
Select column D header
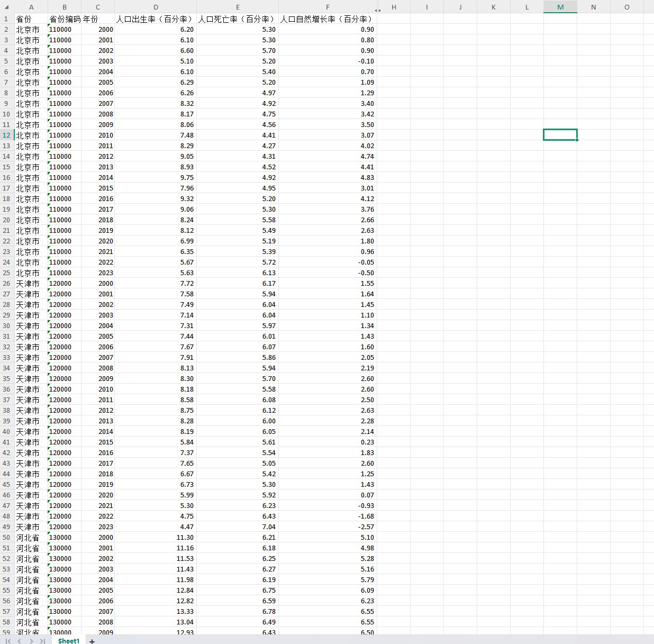(x=156, y=7)
